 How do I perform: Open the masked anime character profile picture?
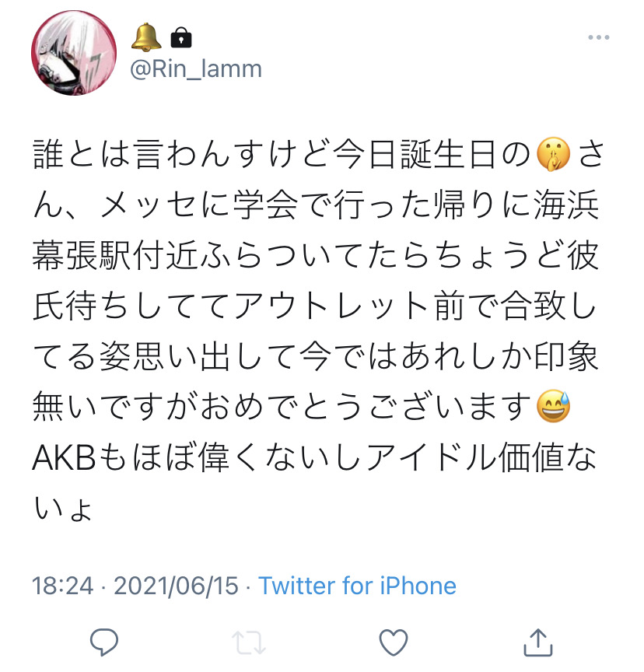pyautogui.click(x=74, y=53)
